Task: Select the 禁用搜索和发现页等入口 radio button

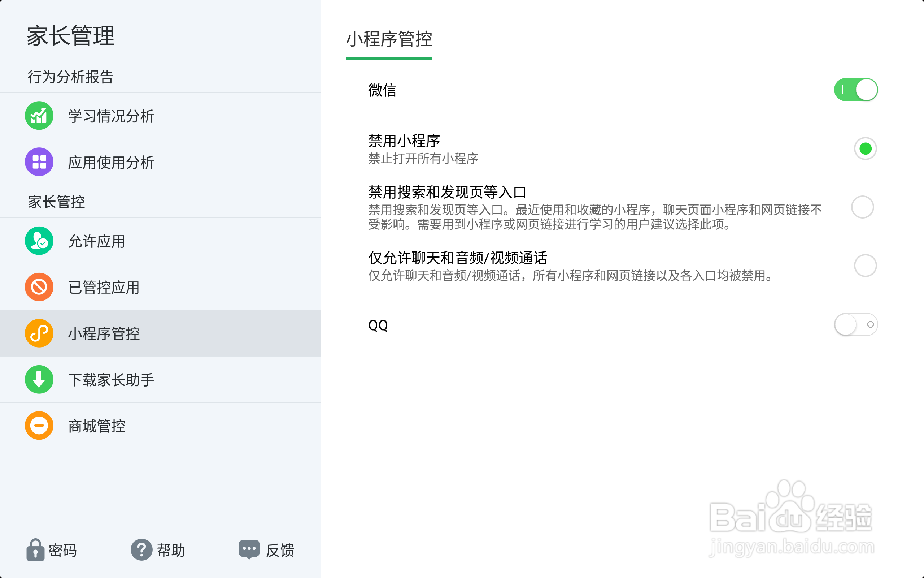Action: tap(863, 207)
